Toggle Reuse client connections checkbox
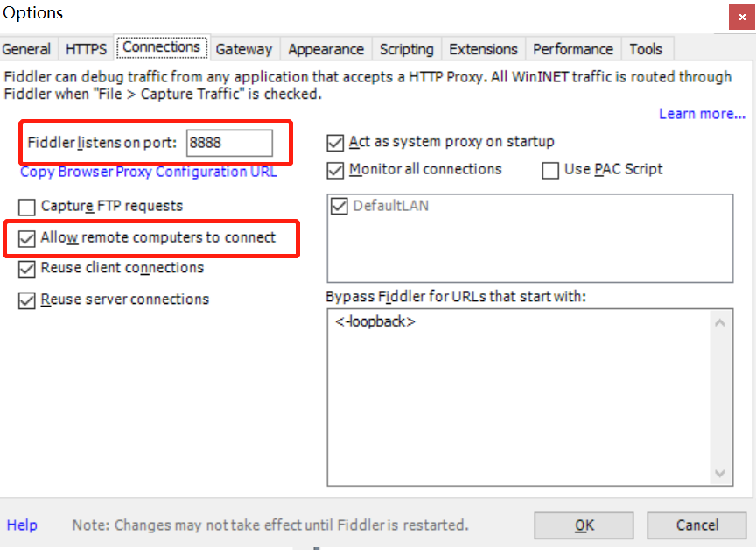This screenshot has width=756, height=550. 27,268
